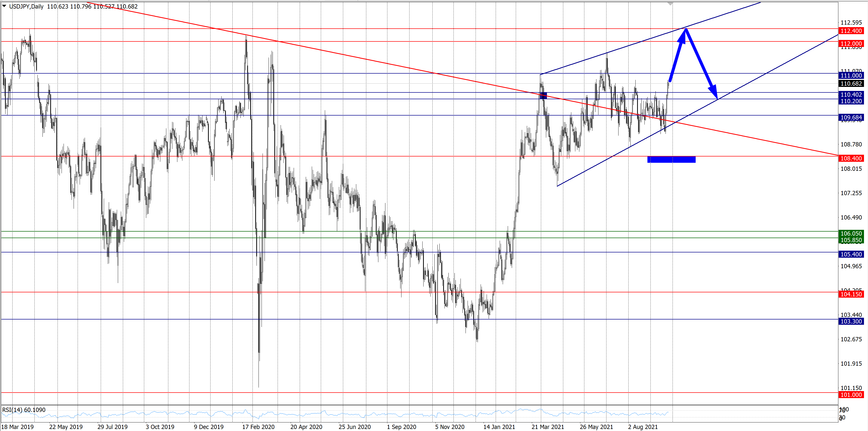Click the gray chart shift triangle marker
868x431 pixels.
click(x=670, y=4)
